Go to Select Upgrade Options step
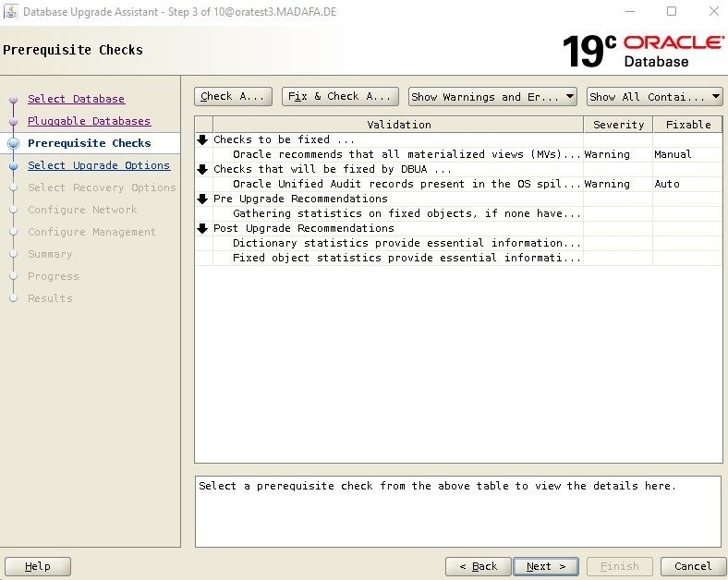 point(99,165)
